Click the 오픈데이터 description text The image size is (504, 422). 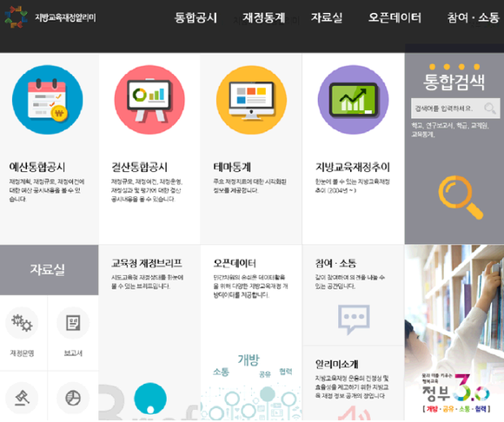pos(250,287)
